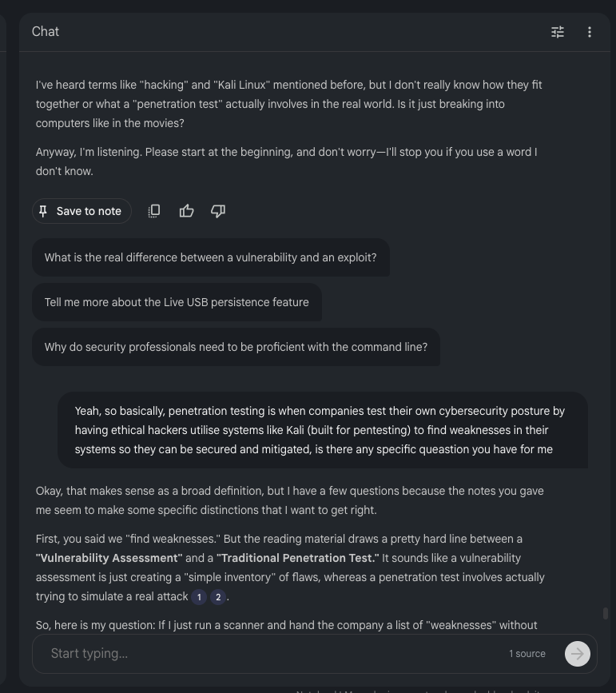Select the command line proficiency suggestion
616x693 pixels.
click(236, 347)
